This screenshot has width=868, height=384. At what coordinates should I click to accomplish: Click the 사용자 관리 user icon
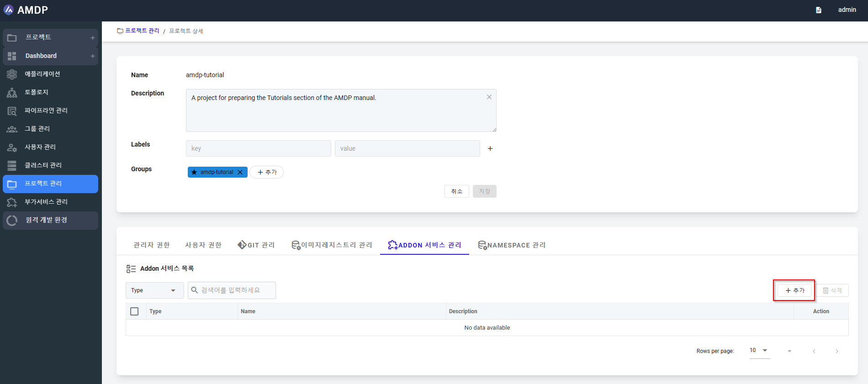coord(12,147)
